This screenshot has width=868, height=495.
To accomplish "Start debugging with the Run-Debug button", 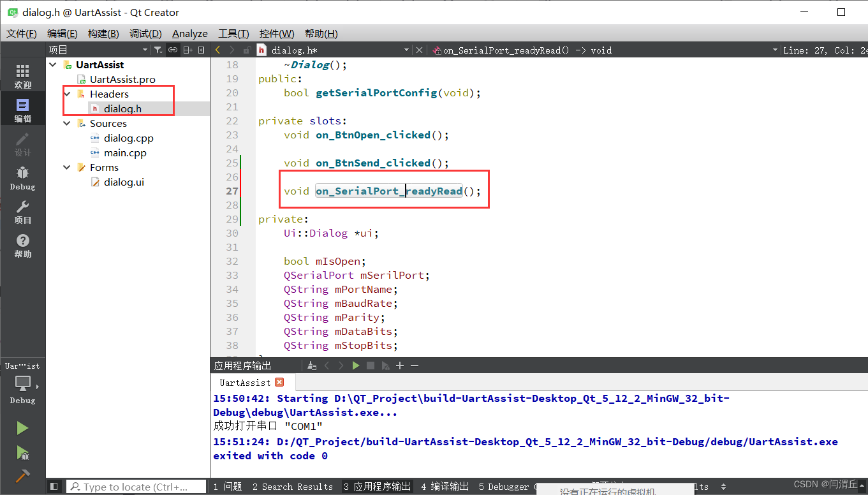I will [22, 453].
